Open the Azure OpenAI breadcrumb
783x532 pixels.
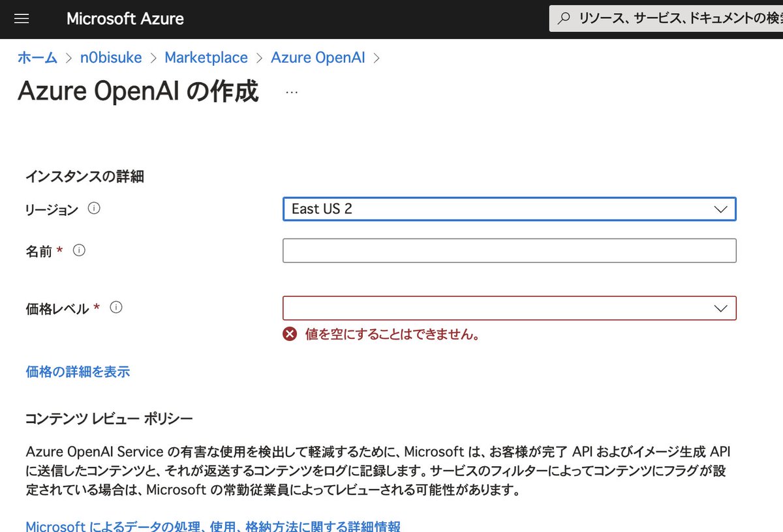click(x=318, y=57)
